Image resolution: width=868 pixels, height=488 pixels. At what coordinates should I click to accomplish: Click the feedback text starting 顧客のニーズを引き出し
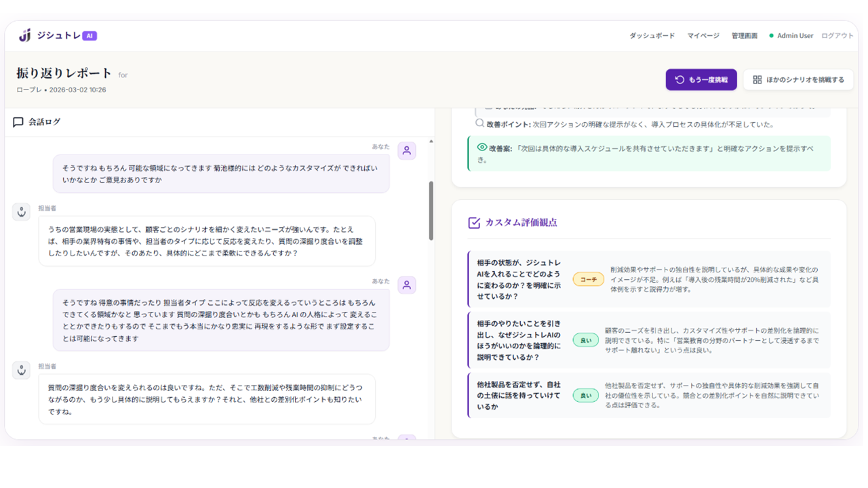tap(712, 340)
